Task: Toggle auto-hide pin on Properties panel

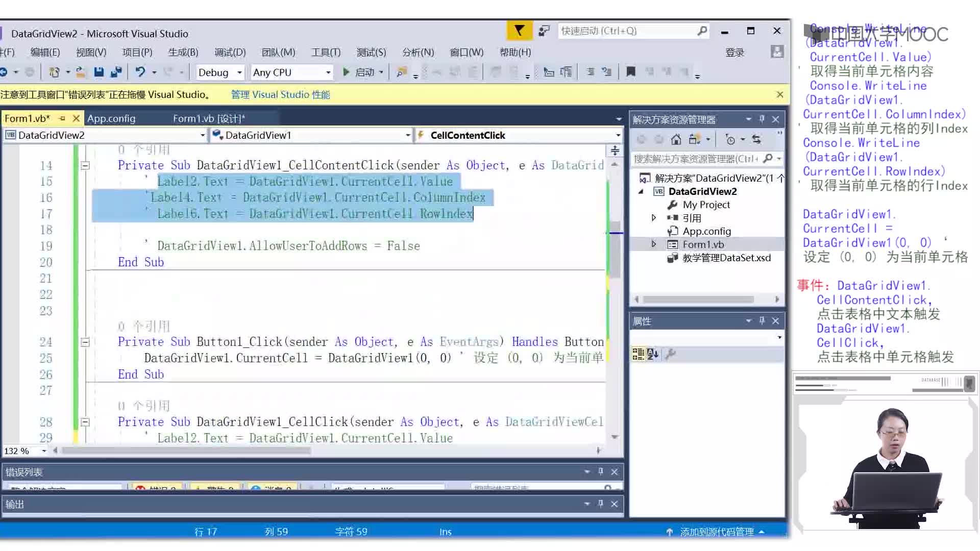Action: tap(762, 320)
